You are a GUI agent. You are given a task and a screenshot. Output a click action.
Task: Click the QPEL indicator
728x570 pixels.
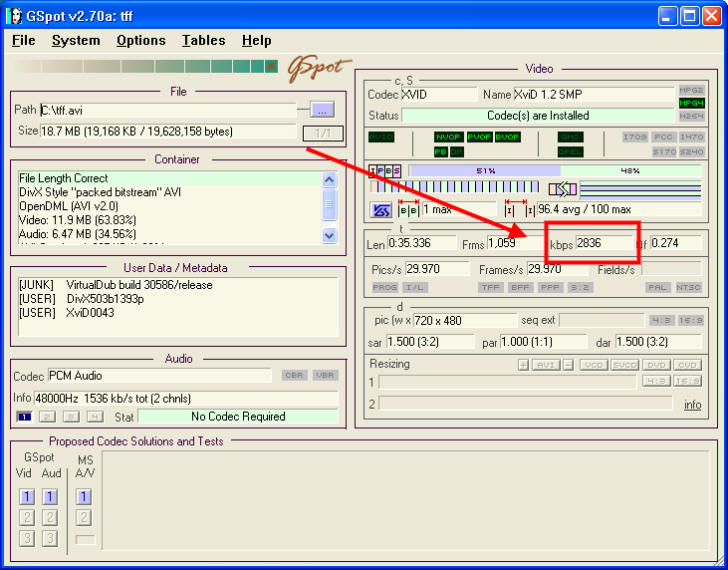coord(570,151)
